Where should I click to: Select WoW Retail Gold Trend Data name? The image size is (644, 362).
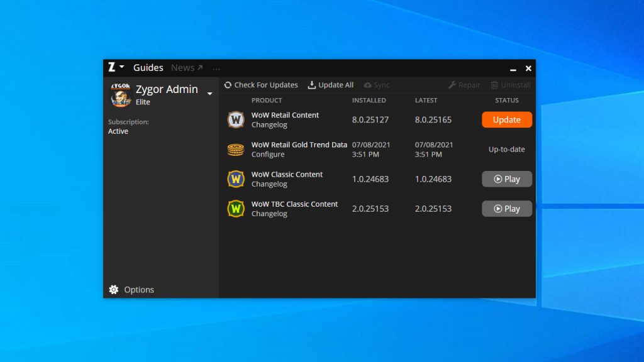click(299, 145)
